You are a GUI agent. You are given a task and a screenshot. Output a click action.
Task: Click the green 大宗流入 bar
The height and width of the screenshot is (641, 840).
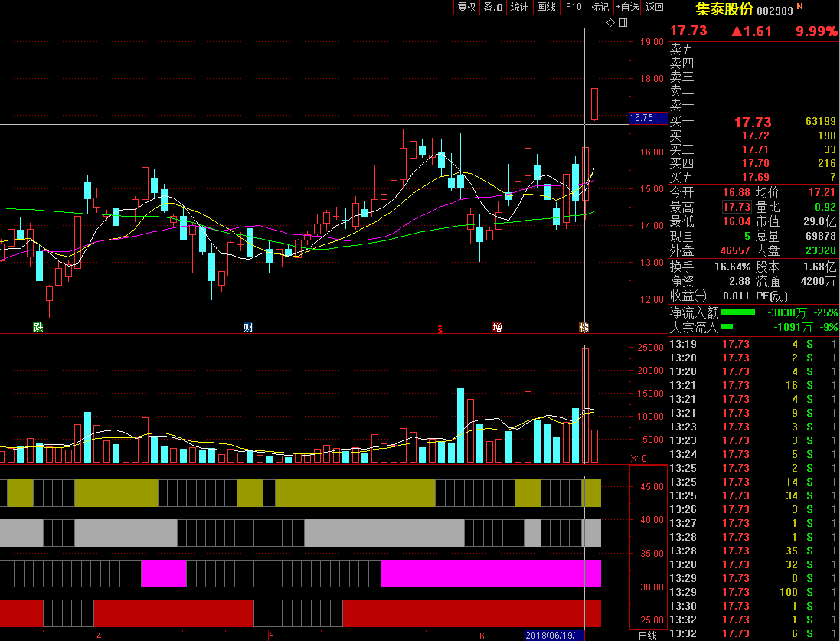point(727,326)
